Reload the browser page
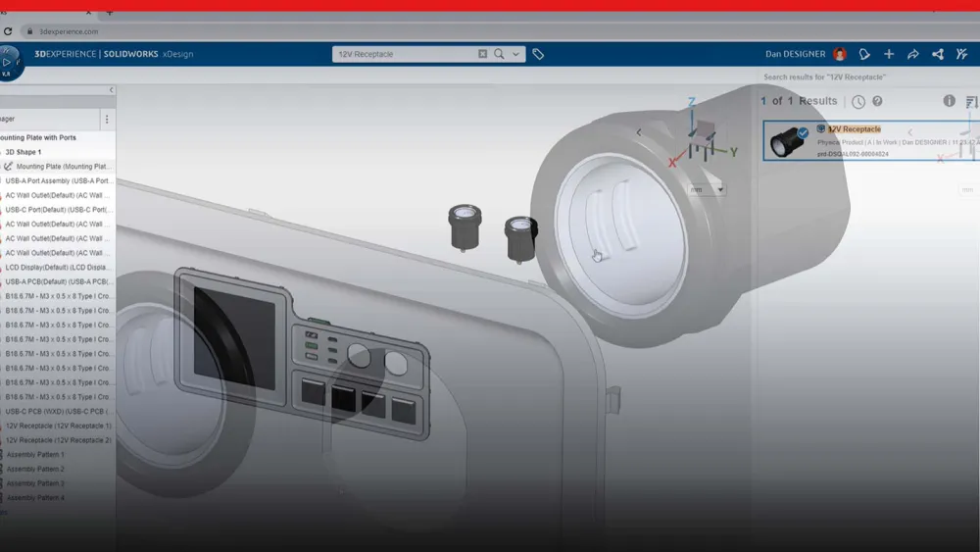 pyautogui.click(x=8, y=31)
